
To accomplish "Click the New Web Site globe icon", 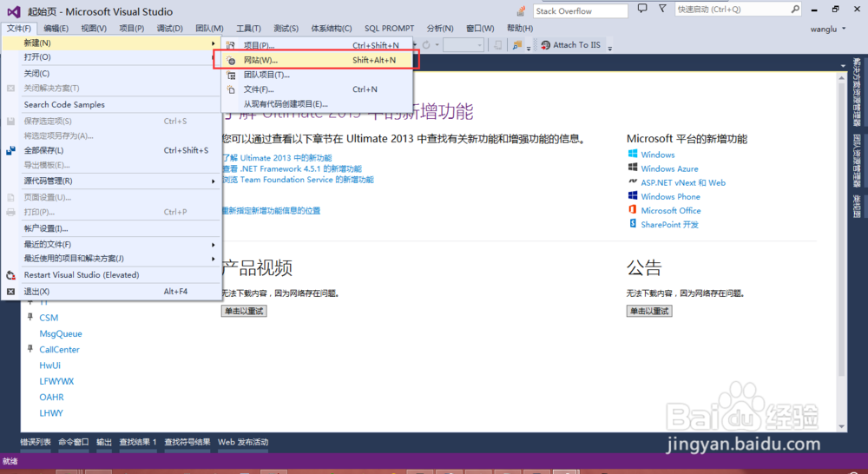I will pyautogui.click(x=232, y=61).
